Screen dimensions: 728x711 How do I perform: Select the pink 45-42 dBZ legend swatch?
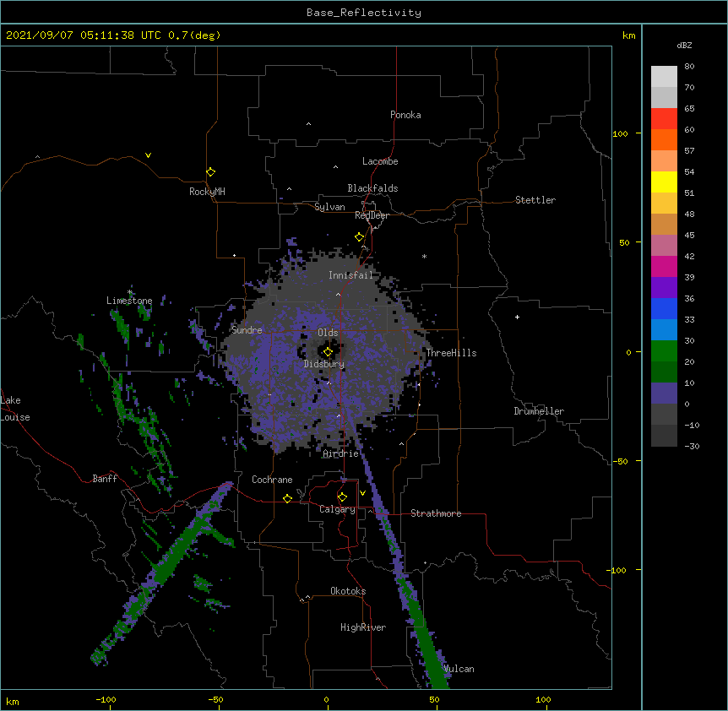664,246
